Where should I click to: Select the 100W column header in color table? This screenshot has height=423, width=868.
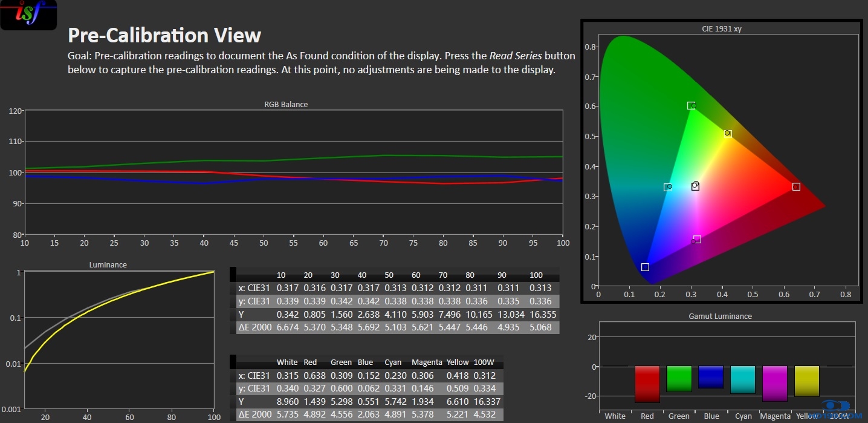tap(484, 362)
